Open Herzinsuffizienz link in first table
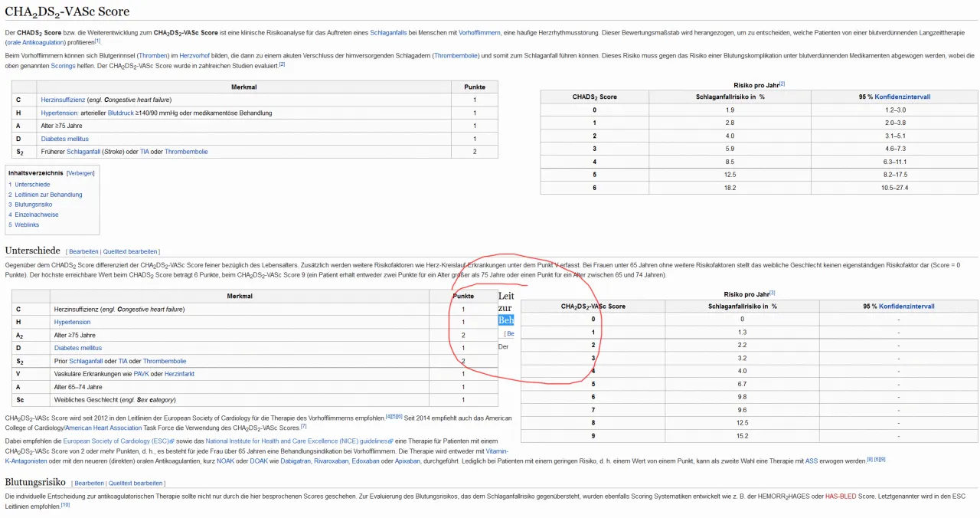 63,100
